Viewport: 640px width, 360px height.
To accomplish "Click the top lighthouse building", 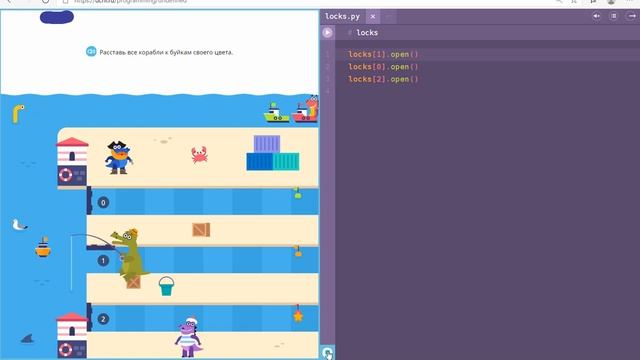I will [72, 162].
